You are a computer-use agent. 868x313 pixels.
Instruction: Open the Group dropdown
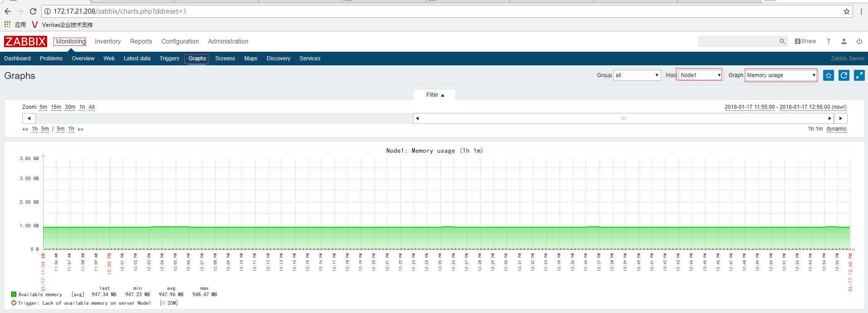point(637,75)
